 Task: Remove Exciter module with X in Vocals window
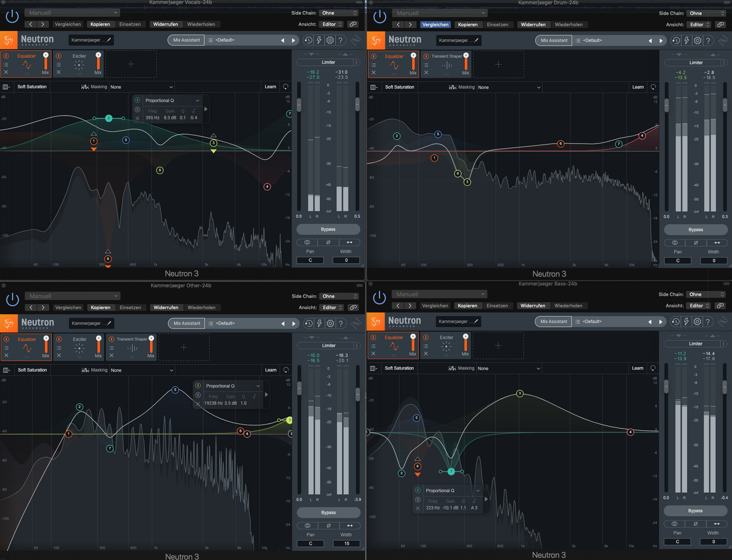(x=58, y=72)
